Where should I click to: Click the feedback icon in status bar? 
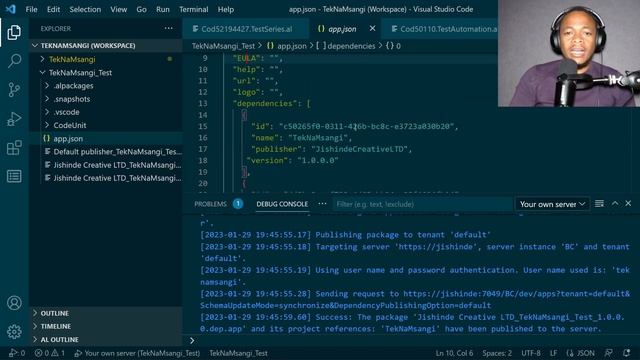609,353
